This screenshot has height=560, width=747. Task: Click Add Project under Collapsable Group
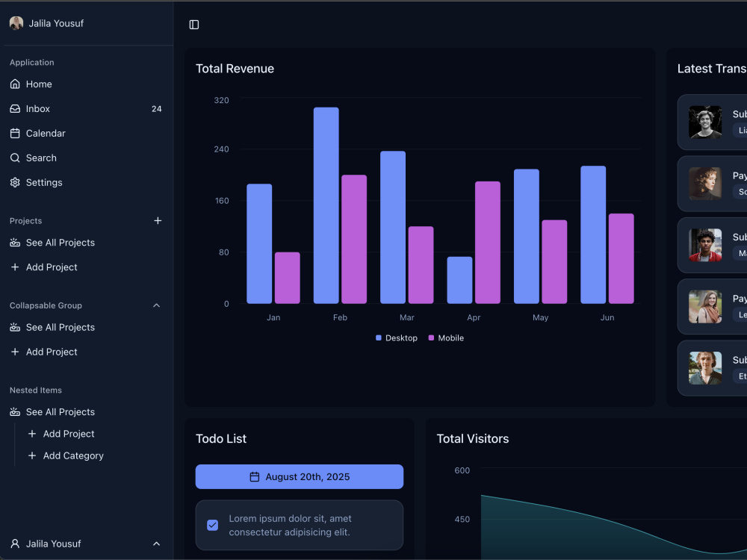point(86,352)
